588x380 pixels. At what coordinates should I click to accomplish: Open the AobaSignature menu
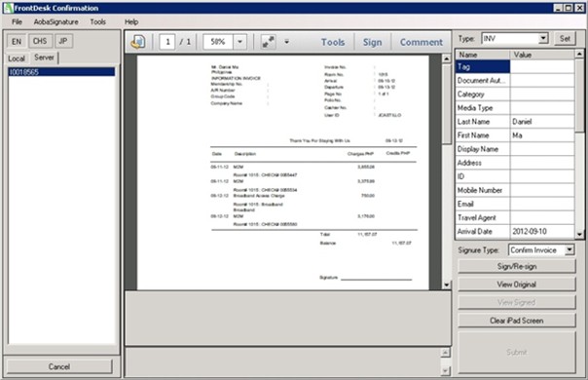coord(55,21)
